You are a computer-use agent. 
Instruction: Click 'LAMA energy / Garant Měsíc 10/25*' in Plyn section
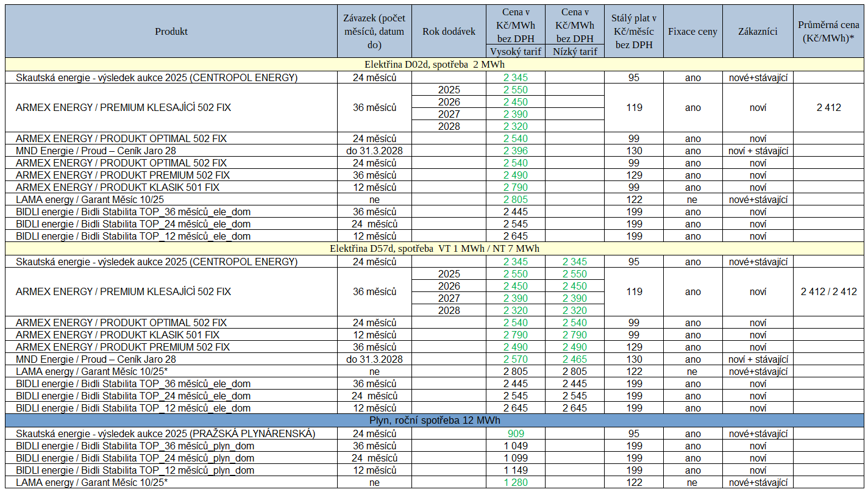[x=92, y=482]
